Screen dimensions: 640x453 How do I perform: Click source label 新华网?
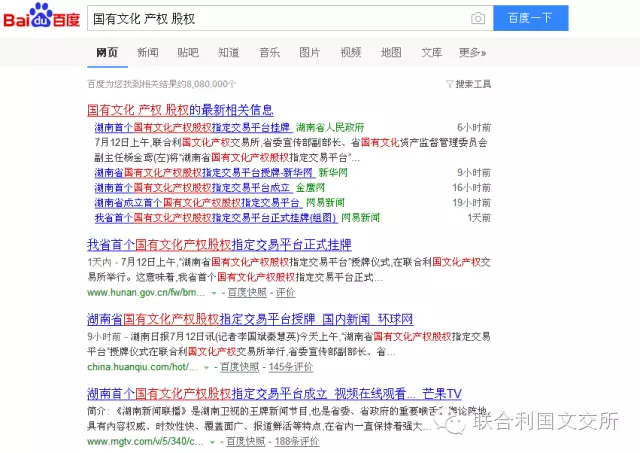point(333,173)
